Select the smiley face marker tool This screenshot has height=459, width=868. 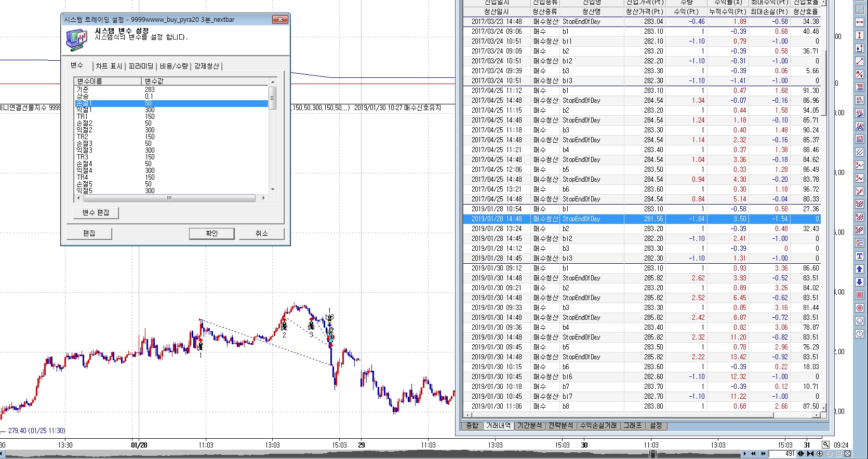[x=860, y=321]
